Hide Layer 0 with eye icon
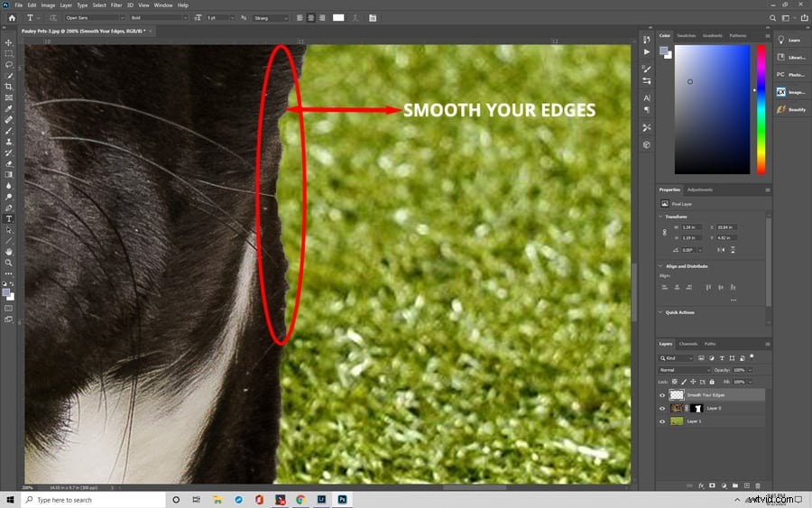Screen dimensions: 812x508 662,409
